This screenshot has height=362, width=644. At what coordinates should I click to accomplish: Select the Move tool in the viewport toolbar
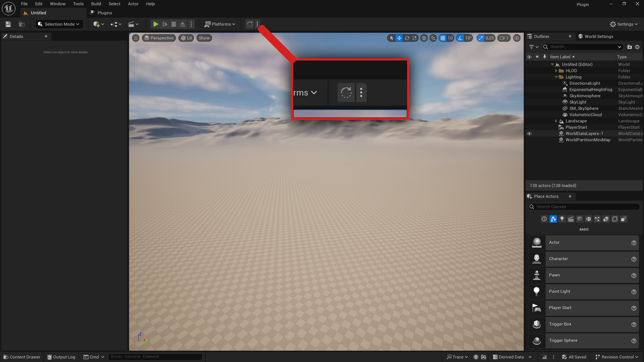click(399, 38)
